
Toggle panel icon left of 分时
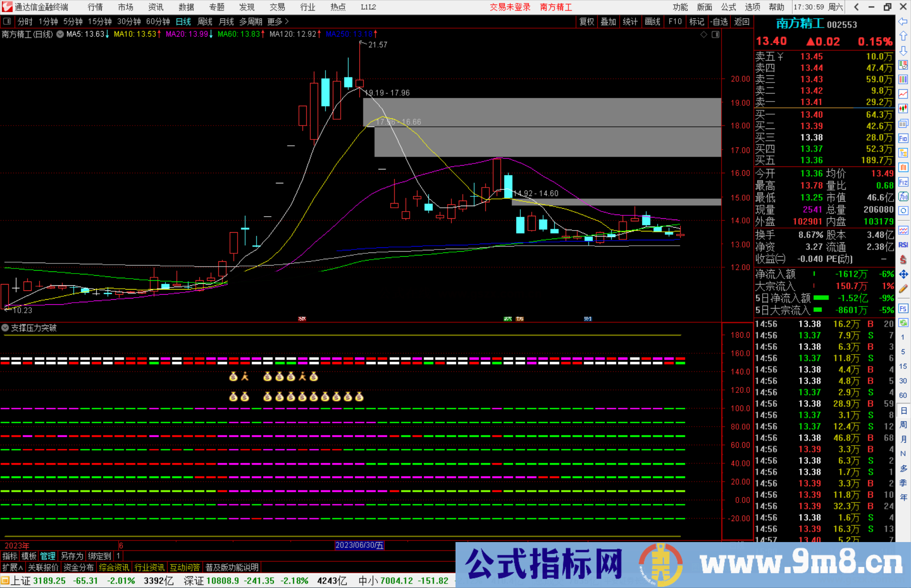tap(7, 21)
